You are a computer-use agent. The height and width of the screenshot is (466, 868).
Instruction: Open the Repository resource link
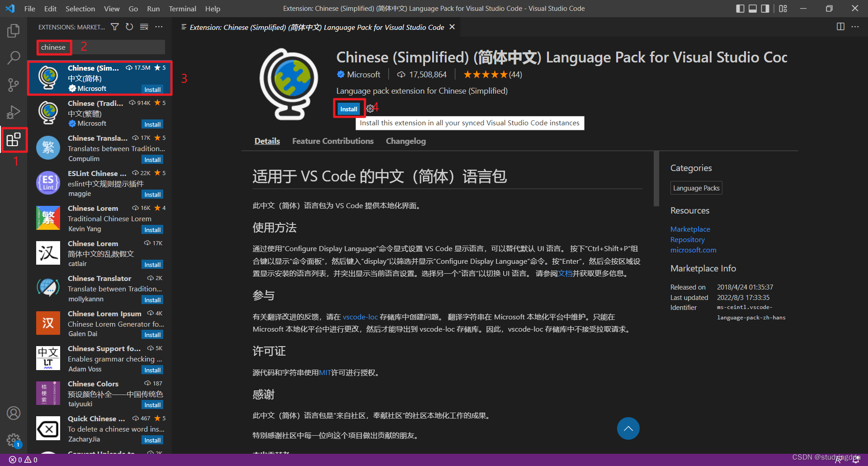point(687,239)
